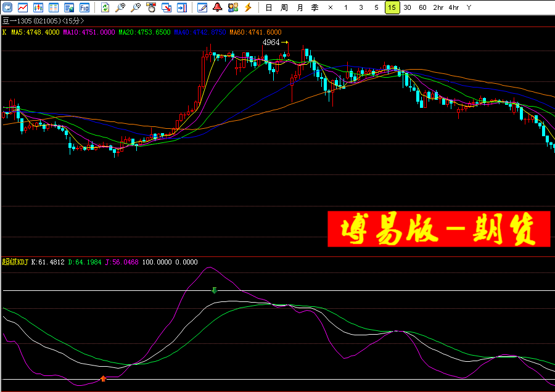This screenshot has width=555, height=392.
Task: Open the drawing pen tool icon
Action: pos(202,7)
